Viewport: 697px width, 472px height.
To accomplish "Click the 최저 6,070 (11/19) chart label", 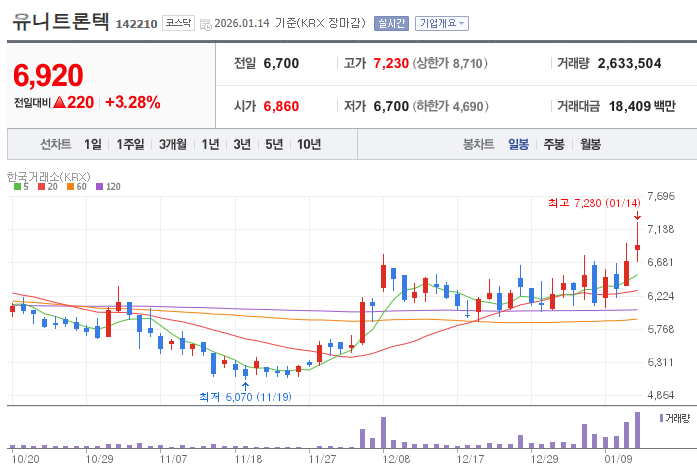I will coord(245,397).
